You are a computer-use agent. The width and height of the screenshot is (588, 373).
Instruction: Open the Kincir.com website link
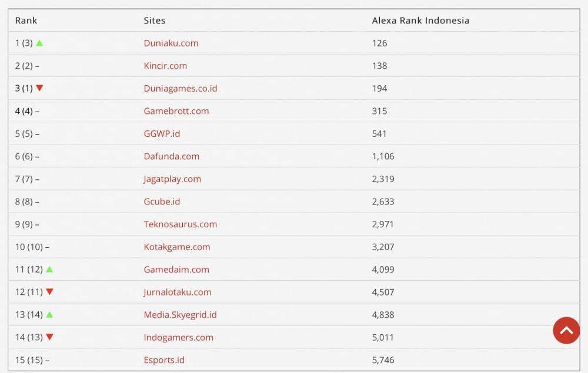pyautogui.click(x=166, y=66)
